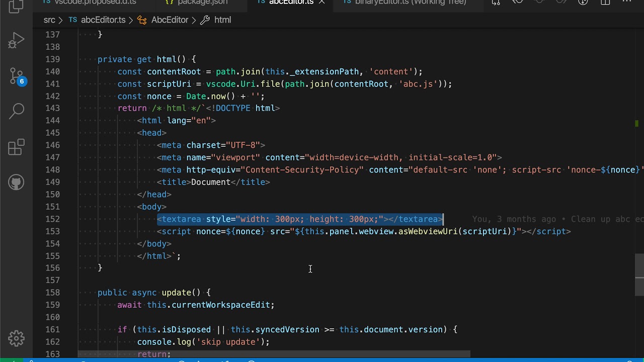Click the horizontal scrollbar at editor bottom

[x=274, y=354]
